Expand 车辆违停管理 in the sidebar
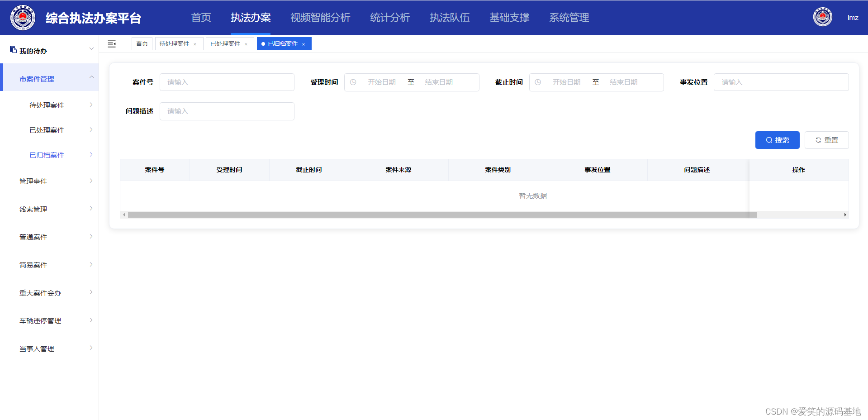 click(x=49, y=320)
